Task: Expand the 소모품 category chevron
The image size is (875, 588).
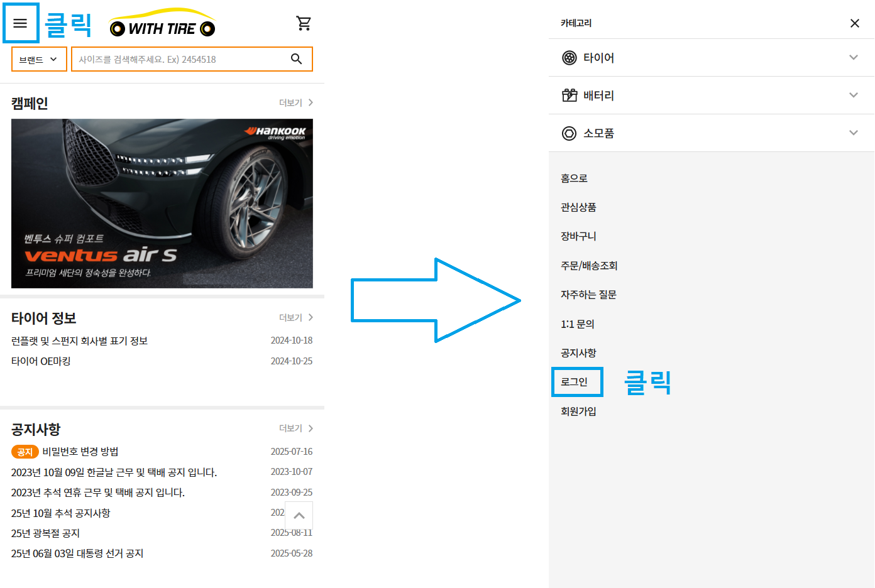Action: tap(853, 133)
